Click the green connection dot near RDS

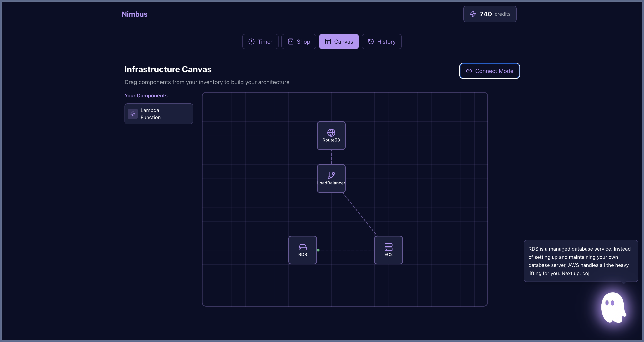[318, 250]
